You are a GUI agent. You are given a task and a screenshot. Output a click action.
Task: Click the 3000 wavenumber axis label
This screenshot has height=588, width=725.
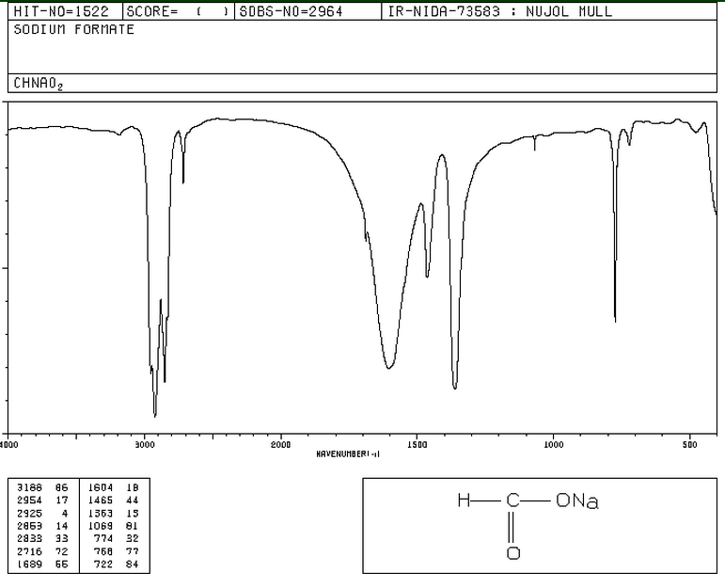pos(144,445)
